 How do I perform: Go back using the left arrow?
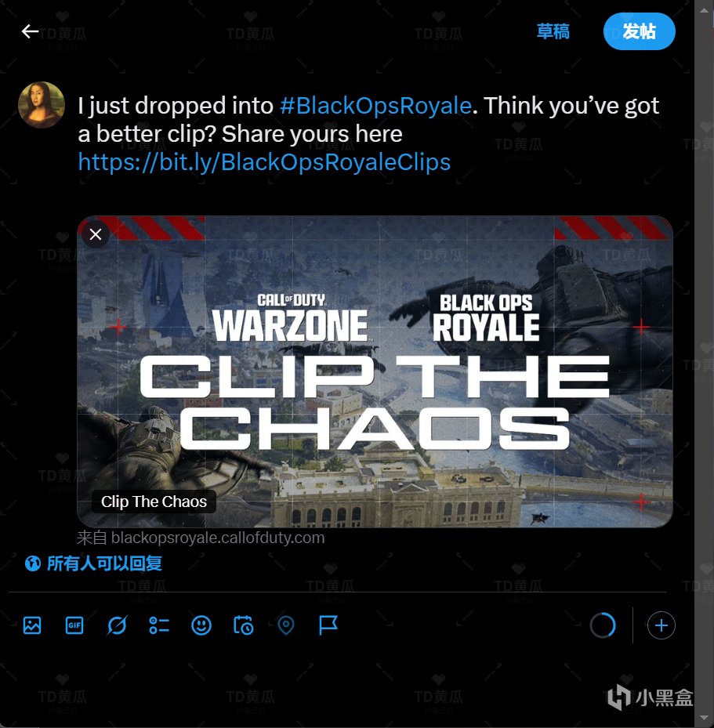[31, 31]
